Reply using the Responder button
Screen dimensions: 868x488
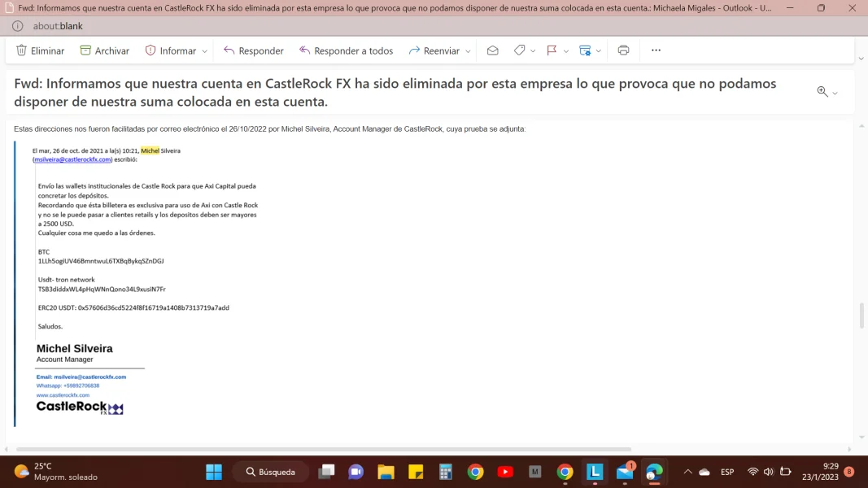click(254, 50)
